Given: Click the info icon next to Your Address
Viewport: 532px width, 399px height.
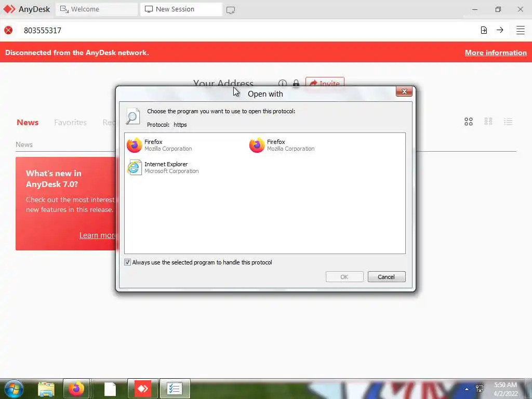Looking at the screenshot, I should (283, 84).
